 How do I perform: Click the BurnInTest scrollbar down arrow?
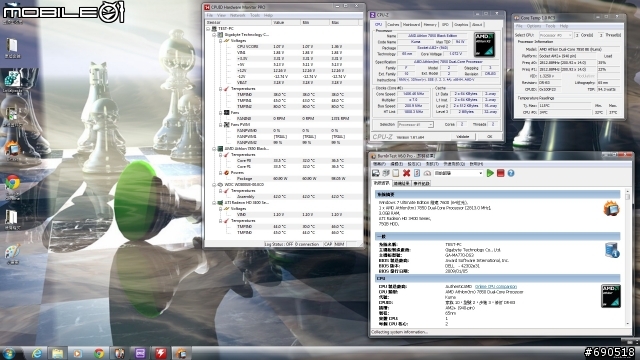(627, 324)
